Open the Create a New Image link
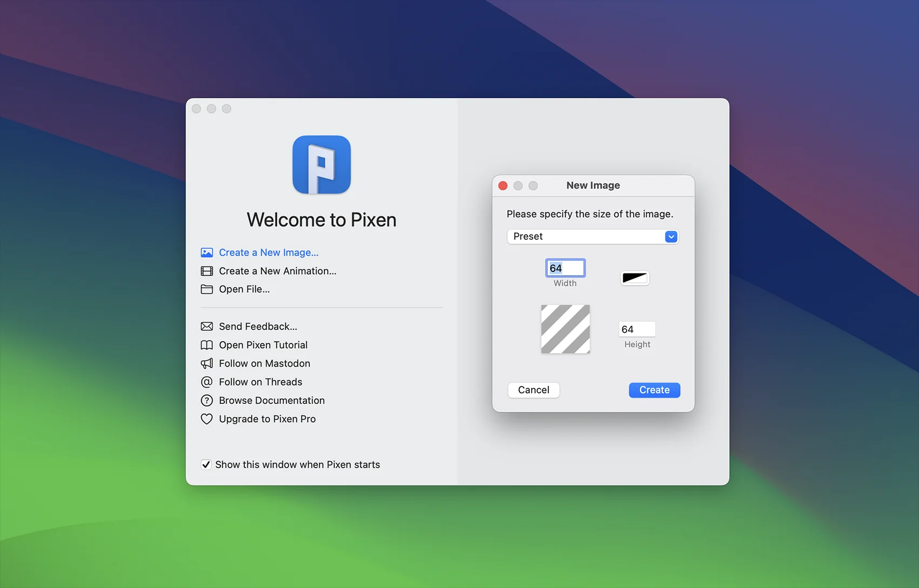 tap(269, 252)
